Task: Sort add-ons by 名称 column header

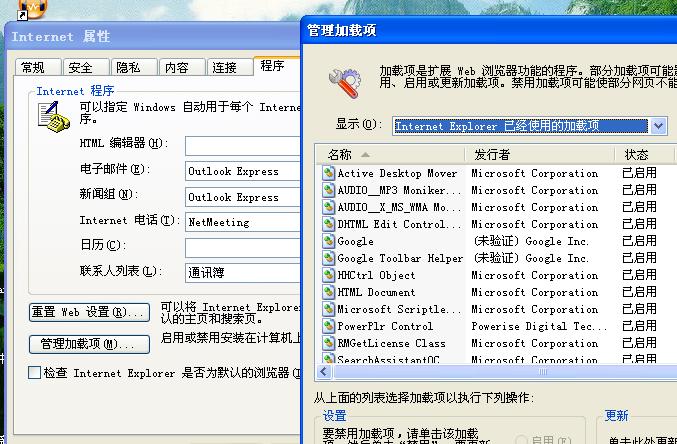Action: (x=391, y=155)
